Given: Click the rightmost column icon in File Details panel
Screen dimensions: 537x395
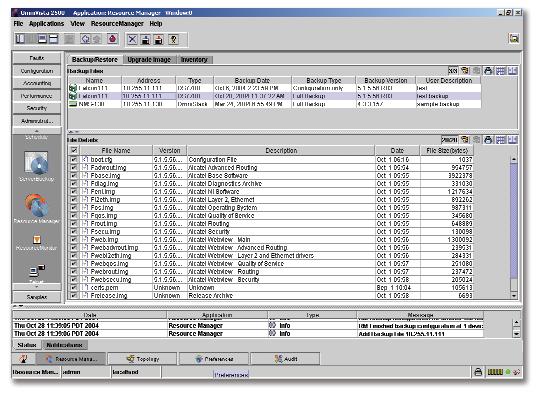Looking at the screenshot, I should 513,140.
